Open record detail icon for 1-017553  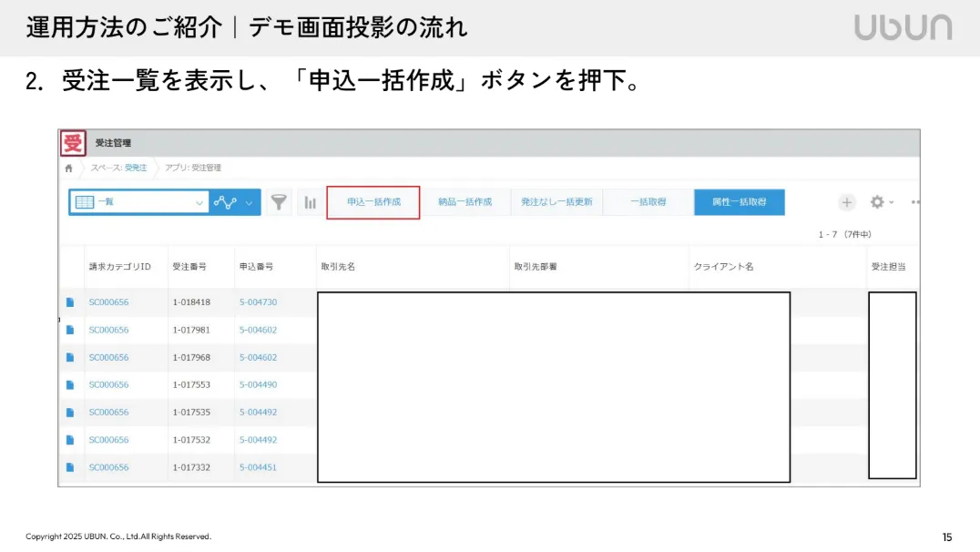point(70,384)
